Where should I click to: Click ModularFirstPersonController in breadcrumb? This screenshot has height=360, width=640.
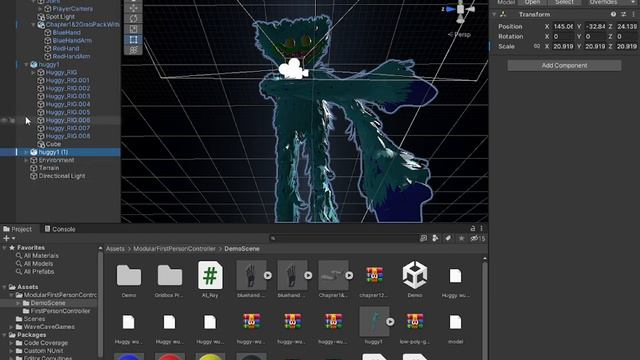coord(174,249)
